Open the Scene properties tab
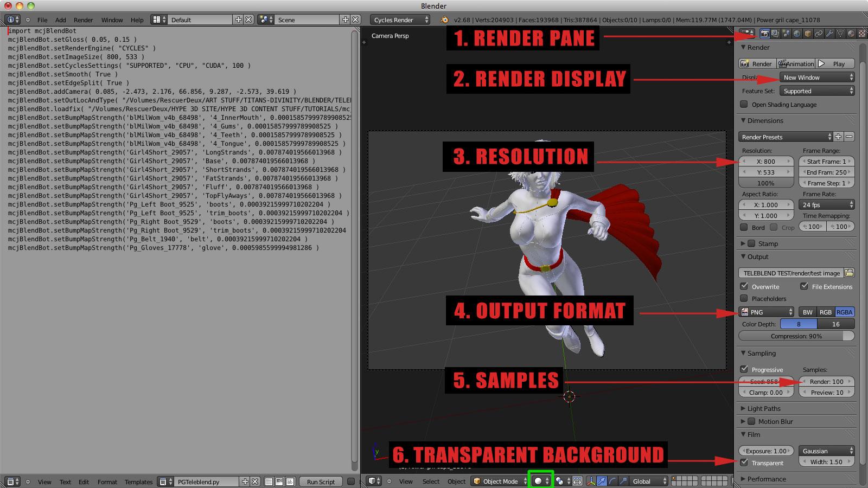 786,34
